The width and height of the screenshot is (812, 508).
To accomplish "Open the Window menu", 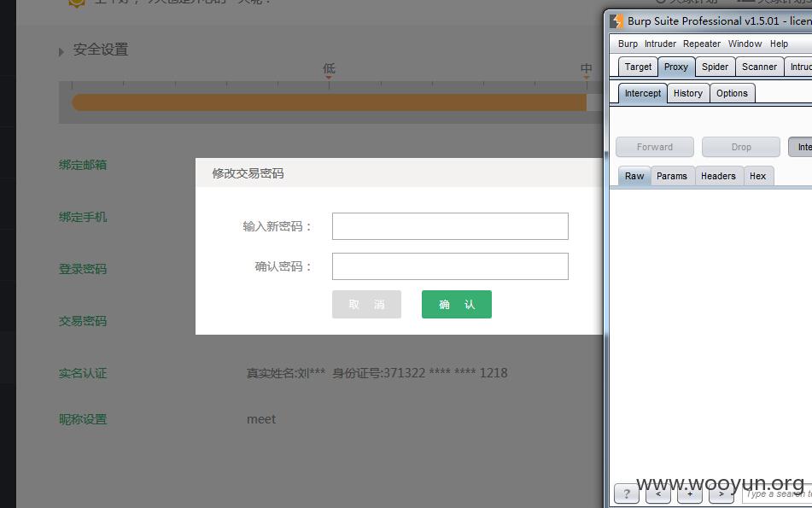I will pyautogui.click(x=745, y=44).
